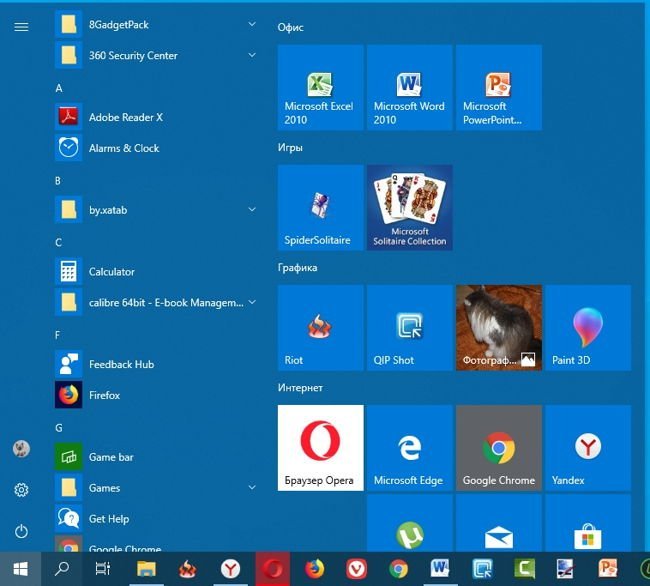Screen dimensions: 650x586
Task: Open the hamburger menu at top left
Action: (x=21, y=27)
